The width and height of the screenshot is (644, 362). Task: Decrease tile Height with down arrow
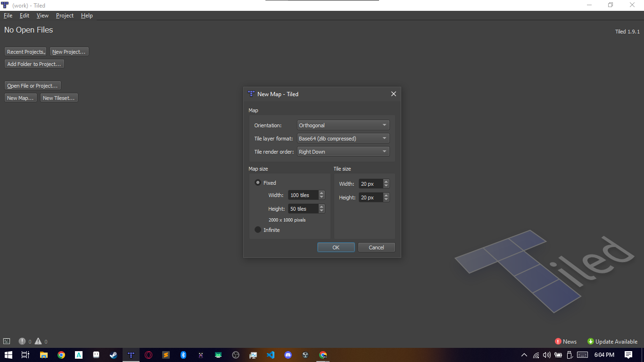pyautogui.click(x=386, y=200)
